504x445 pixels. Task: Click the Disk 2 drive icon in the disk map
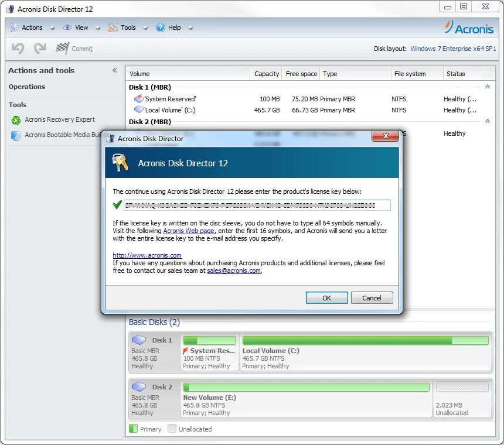(x=139, y=386)
